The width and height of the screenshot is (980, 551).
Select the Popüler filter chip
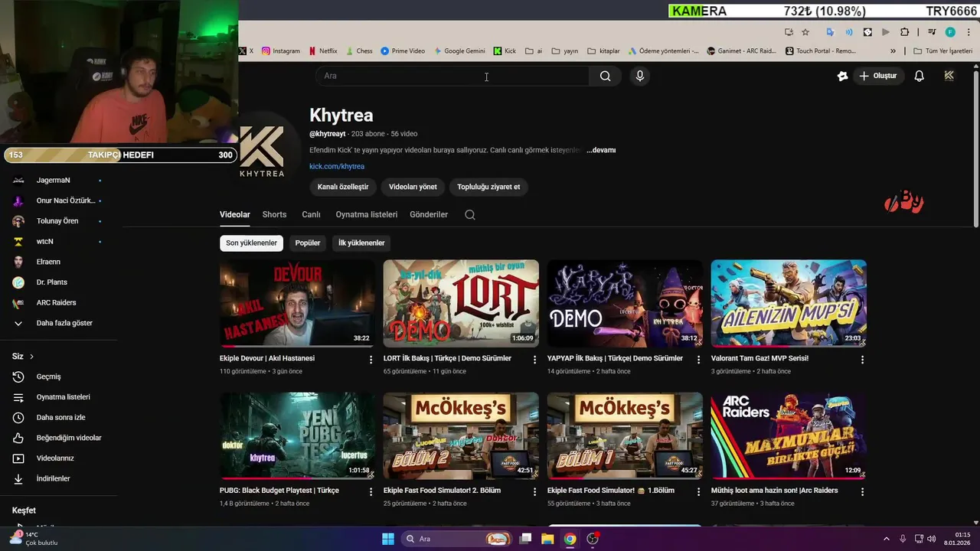(308, 243)
